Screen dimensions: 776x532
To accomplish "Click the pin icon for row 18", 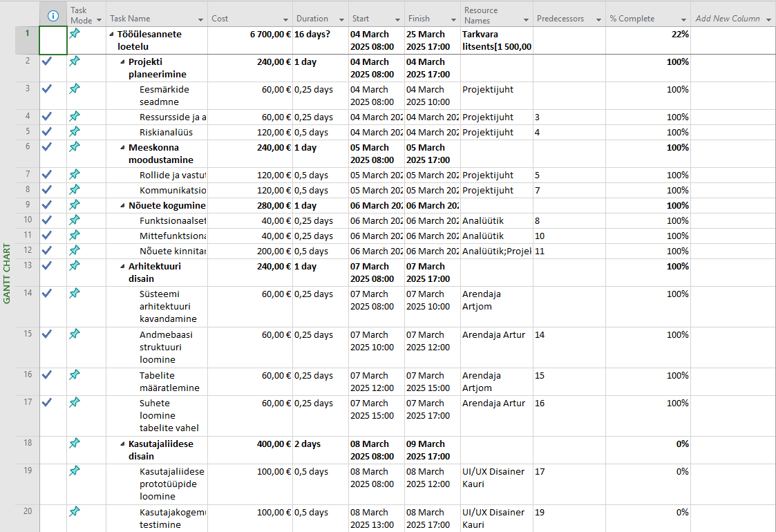I will pyautogui.click(x=75, y=444).
